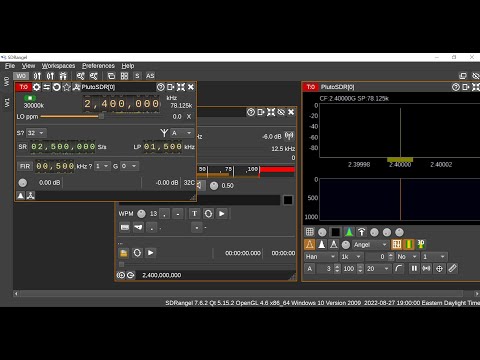Open the Preferences menu
The width and height of the screenshot is (480, 360).
tap(98, 66)
